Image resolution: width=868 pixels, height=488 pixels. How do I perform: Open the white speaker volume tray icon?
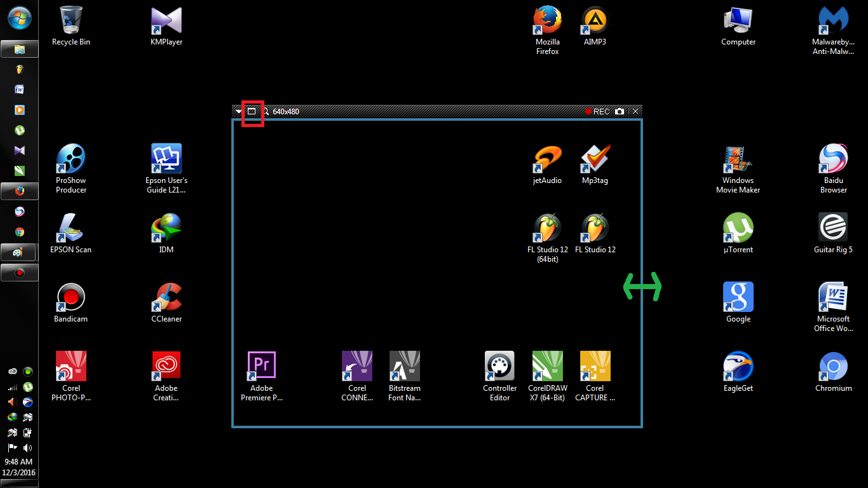click(28, 448)
